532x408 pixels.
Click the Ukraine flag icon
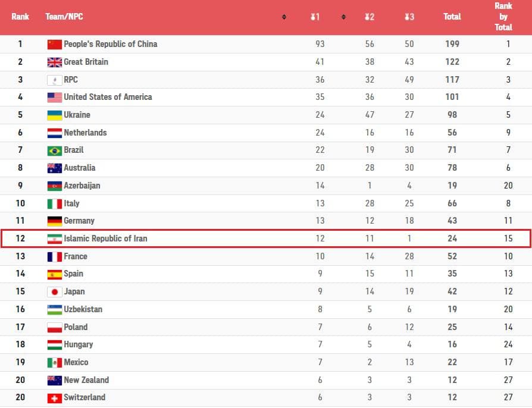[55, 115]
